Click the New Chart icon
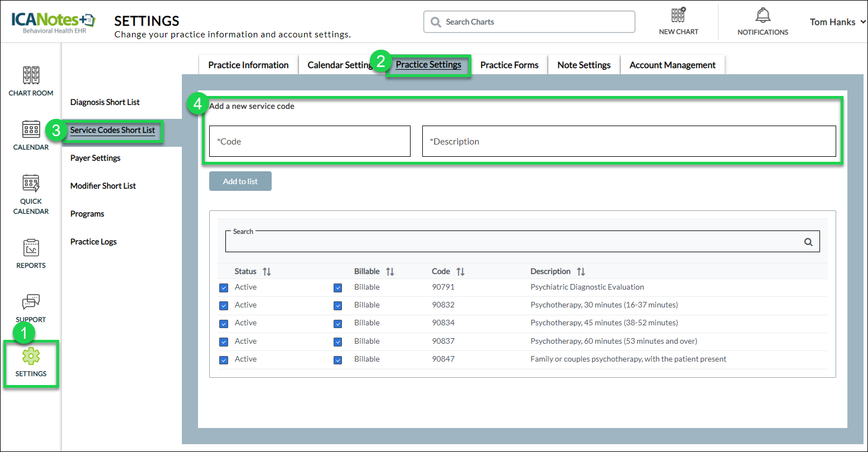The width and height of the screenshot is (868, 452). 678,16
